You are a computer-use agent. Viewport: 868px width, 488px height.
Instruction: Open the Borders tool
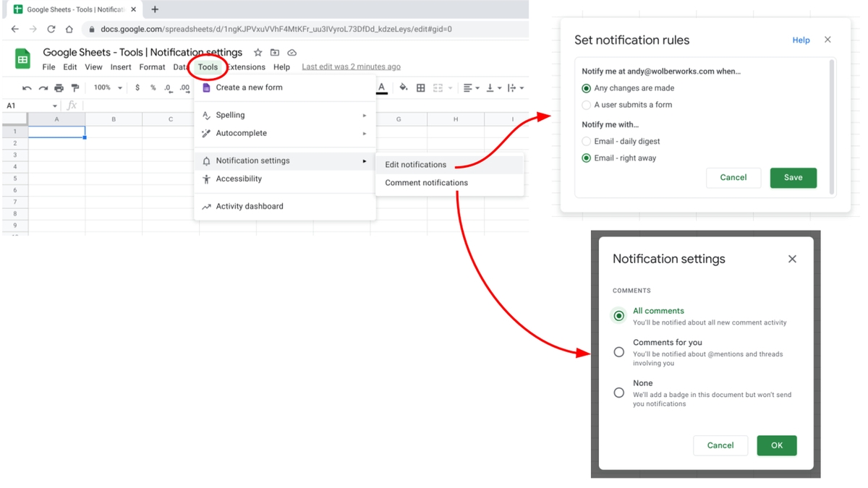(420, 87)
